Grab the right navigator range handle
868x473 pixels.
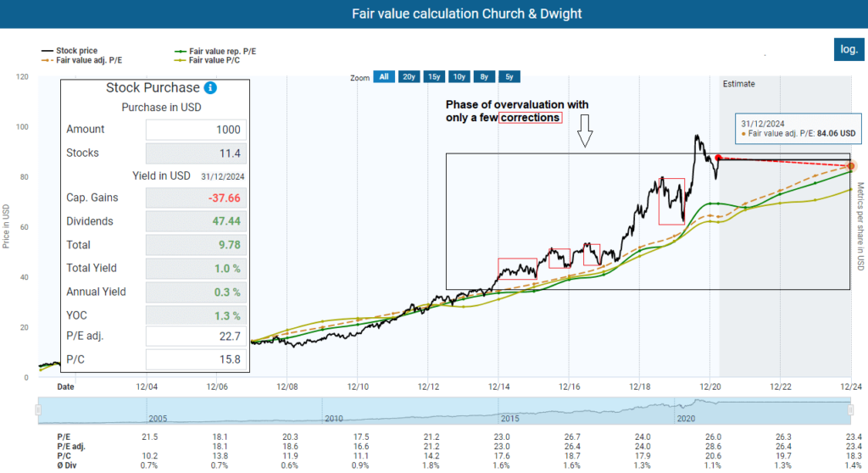851,410
